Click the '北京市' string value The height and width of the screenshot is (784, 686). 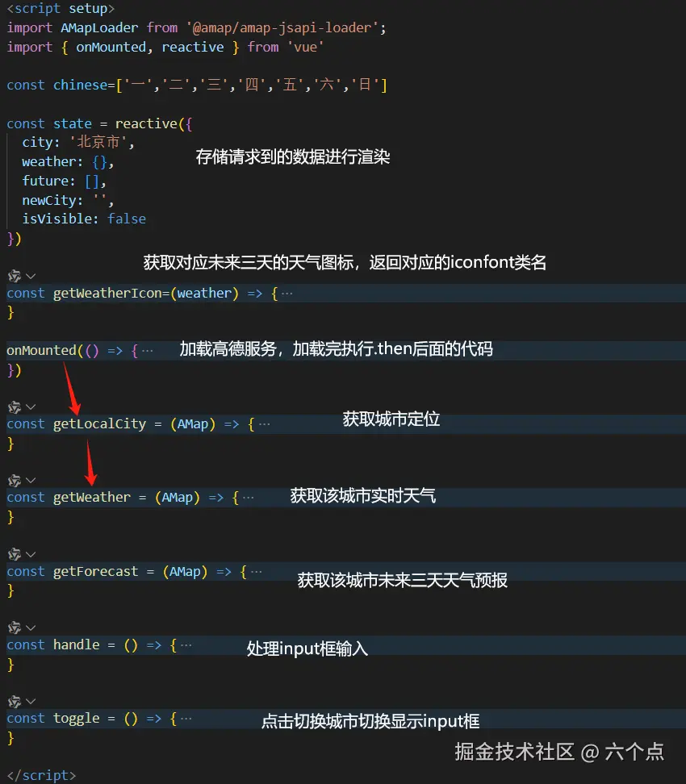(x=98, y=143)
